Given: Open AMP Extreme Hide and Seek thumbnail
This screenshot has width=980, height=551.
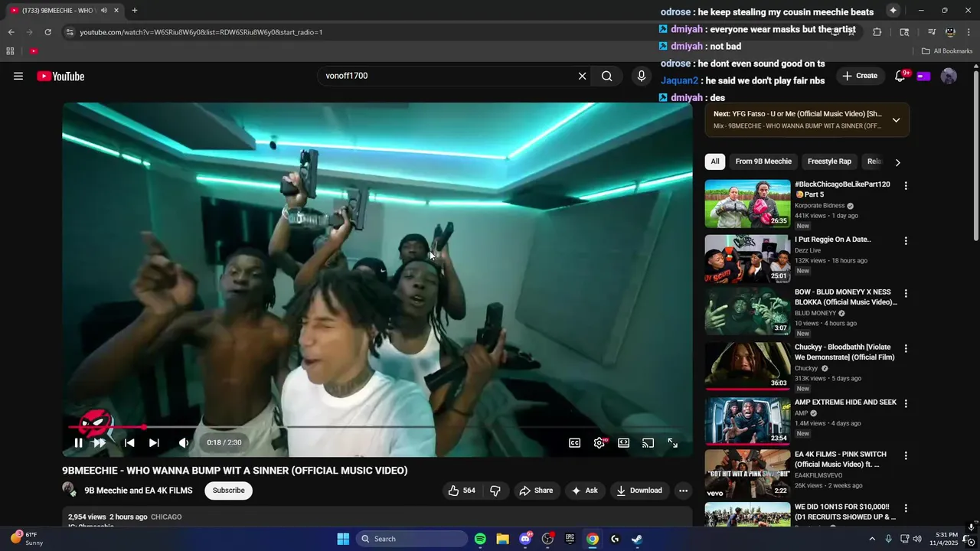Looking at the screenshot, I should pyautogui.click(x=747, y=420).
